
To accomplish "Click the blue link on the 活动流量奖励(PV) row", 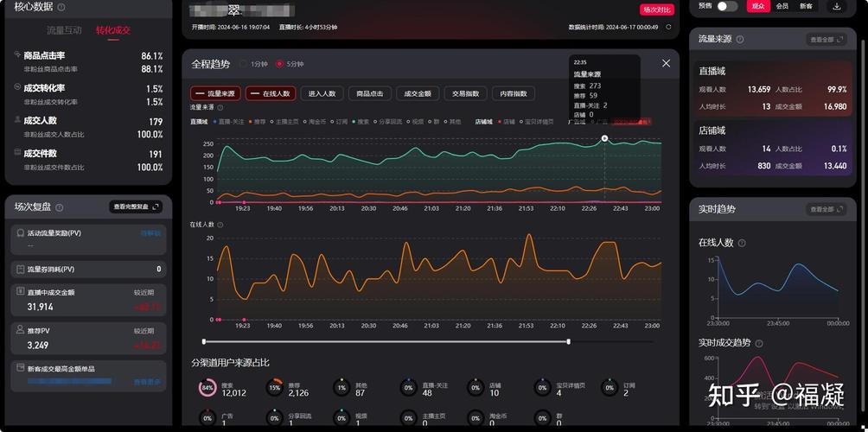I will pos(150,233).
